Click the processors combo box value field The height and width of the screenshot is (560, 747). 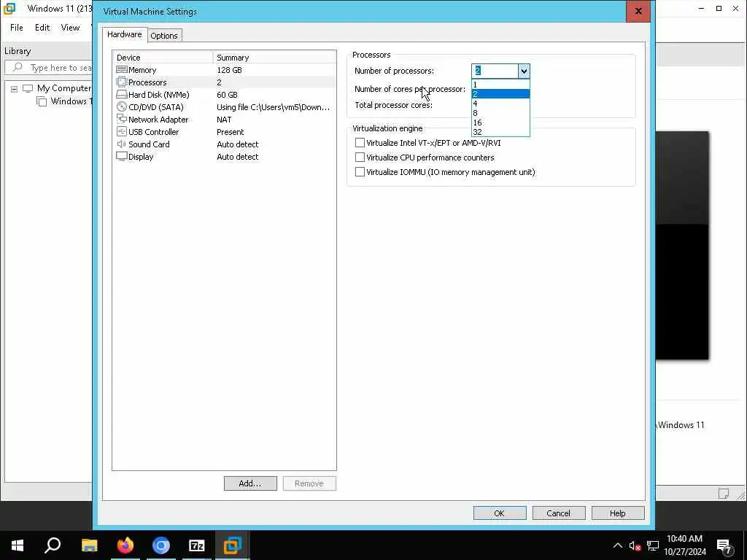(495, 71)
